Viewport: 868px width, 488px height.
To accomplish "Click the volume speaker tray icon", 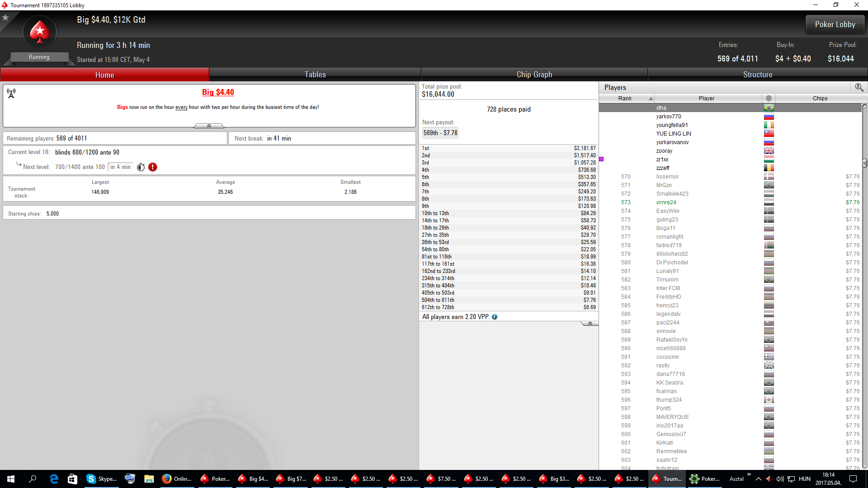I will click(x=780, y=479).
